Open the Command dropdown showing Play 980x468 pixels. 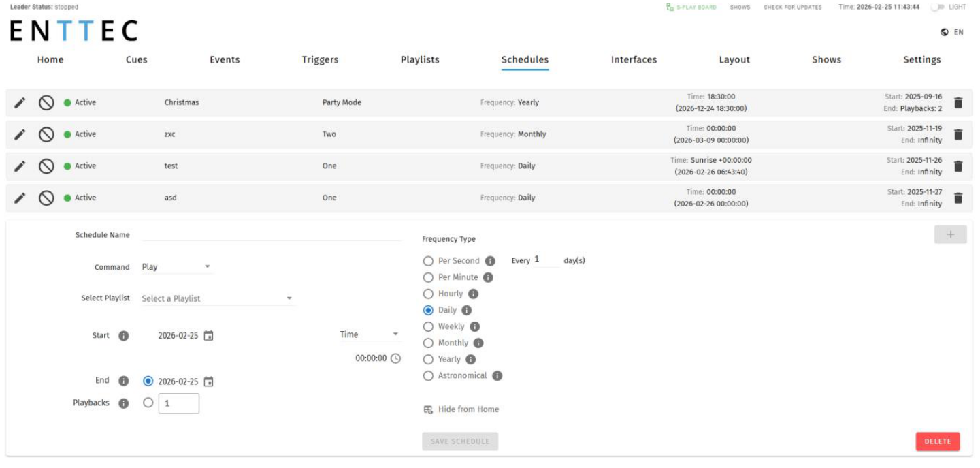(x=177, y=267)
